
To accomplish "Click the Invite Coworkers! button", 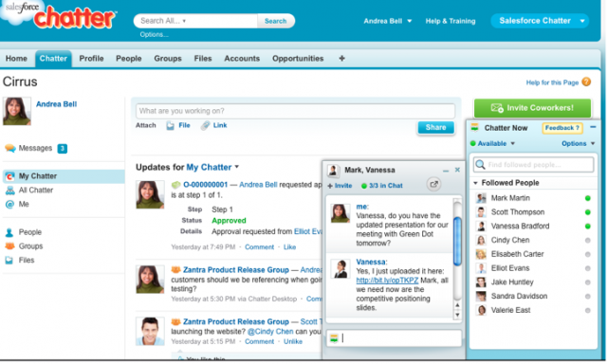I will click(x=533, y=108).
